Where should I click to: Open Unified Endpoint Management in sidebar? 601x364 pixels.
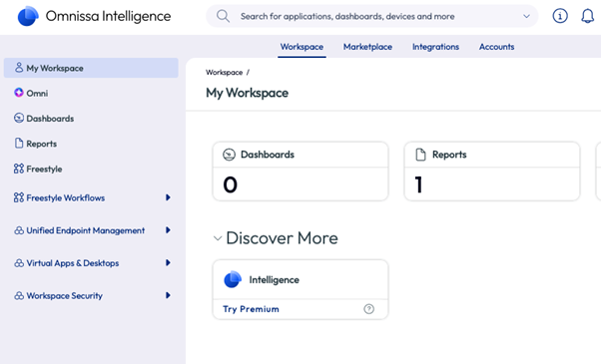(x=86, y=230)
